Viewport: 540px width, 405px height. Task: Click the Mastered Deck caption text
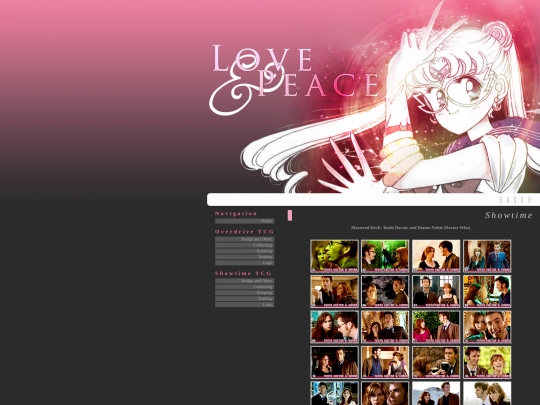(411, 228)
